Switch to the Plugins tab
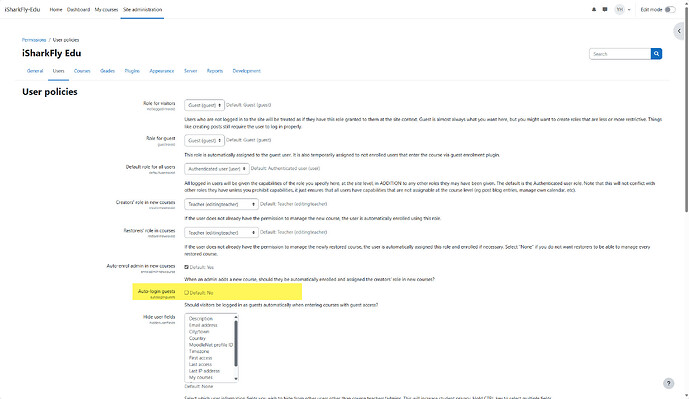The image size is (689, 399). click(132, 71)
